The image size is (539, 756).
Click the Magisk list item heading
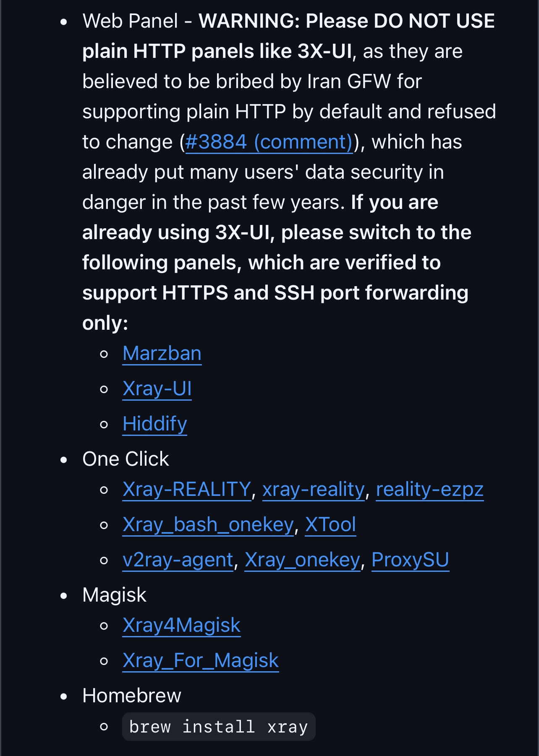point(115,595)
